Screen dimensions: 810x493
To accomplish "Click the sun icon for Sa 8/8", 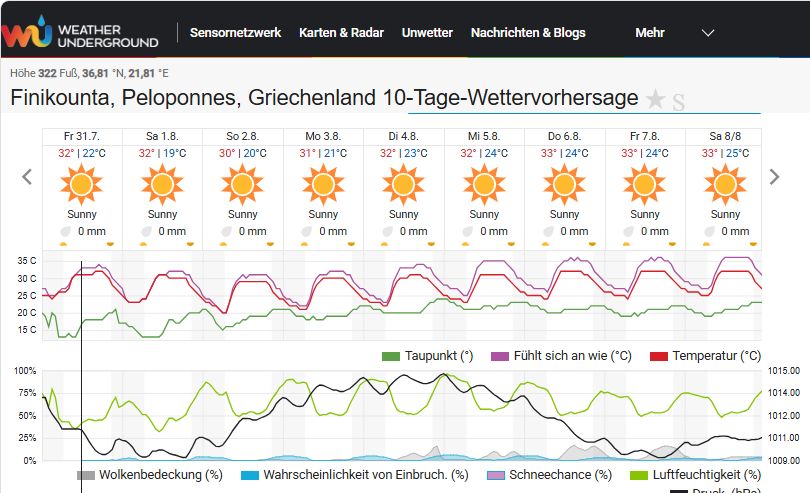I will point(725,184).
